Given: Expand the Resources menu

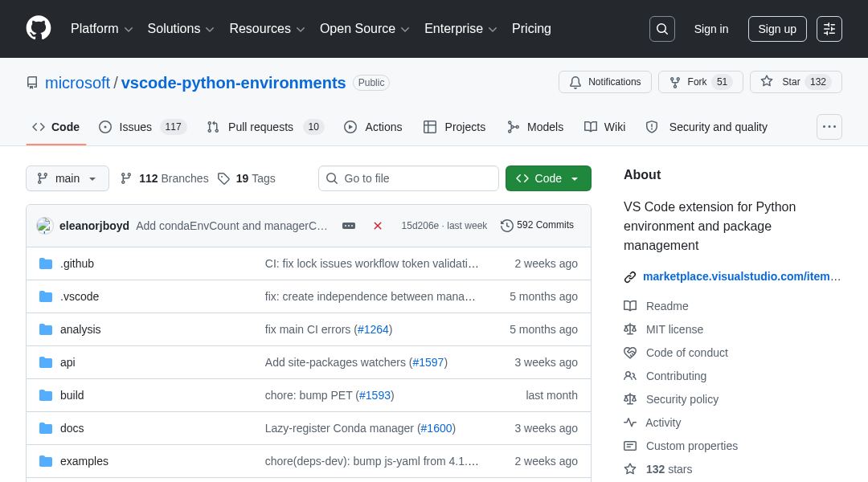Looking at the screenshot, I should pos(267,29).
